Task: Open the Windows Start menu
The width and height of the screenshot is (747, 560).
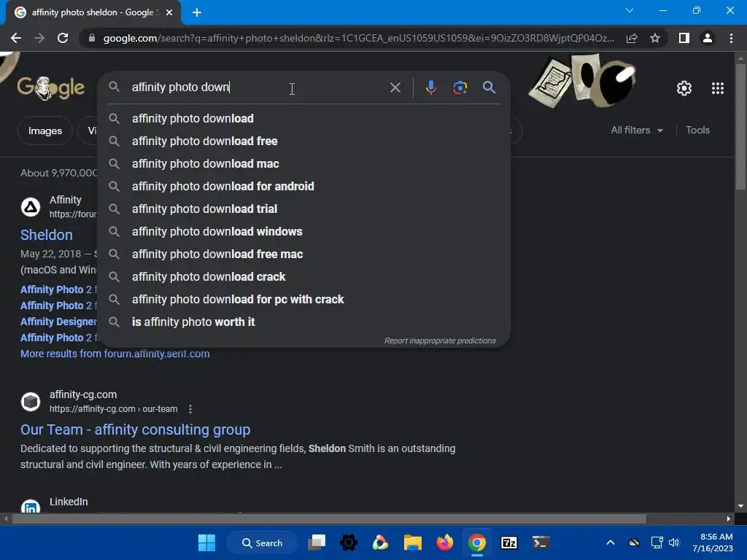Action: click(206, 542)
